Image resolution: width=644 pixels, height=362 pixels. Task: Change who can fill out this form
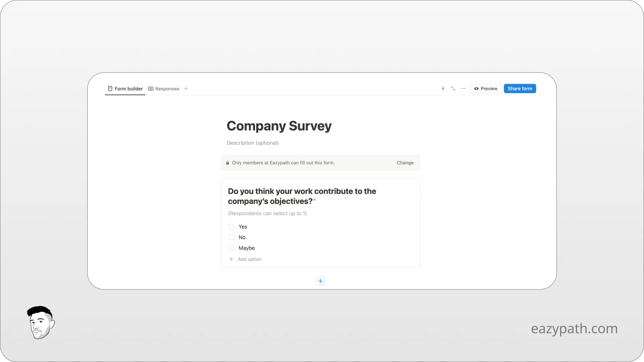click(405, 163)
